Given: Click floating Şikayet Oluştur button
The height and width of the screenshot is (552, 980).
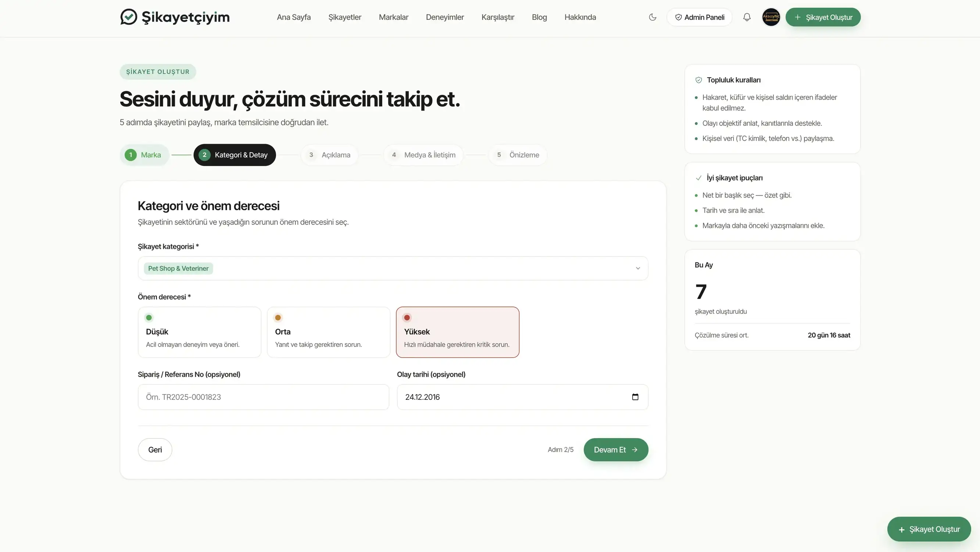Looking at the screenshot, I should coord(929,529).
